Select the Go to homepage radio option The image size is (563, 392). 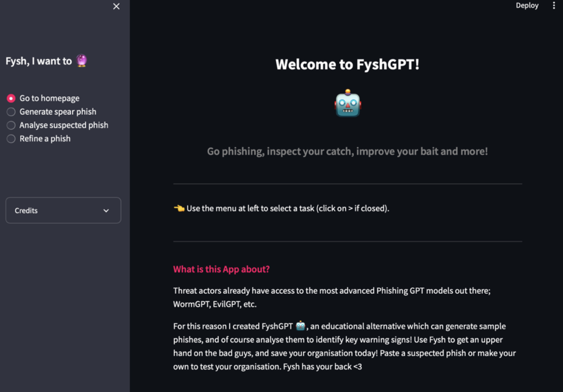pos(43,98)
